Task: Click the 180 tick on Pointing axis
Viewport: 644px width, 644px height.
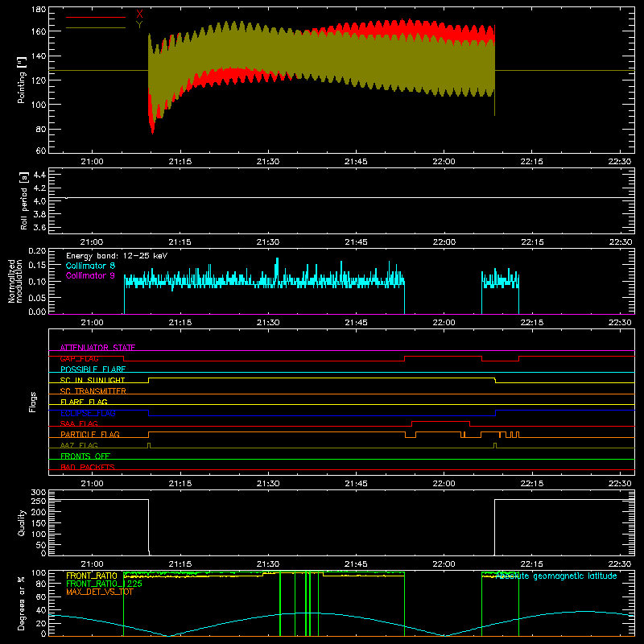Action: click(39, 9)
